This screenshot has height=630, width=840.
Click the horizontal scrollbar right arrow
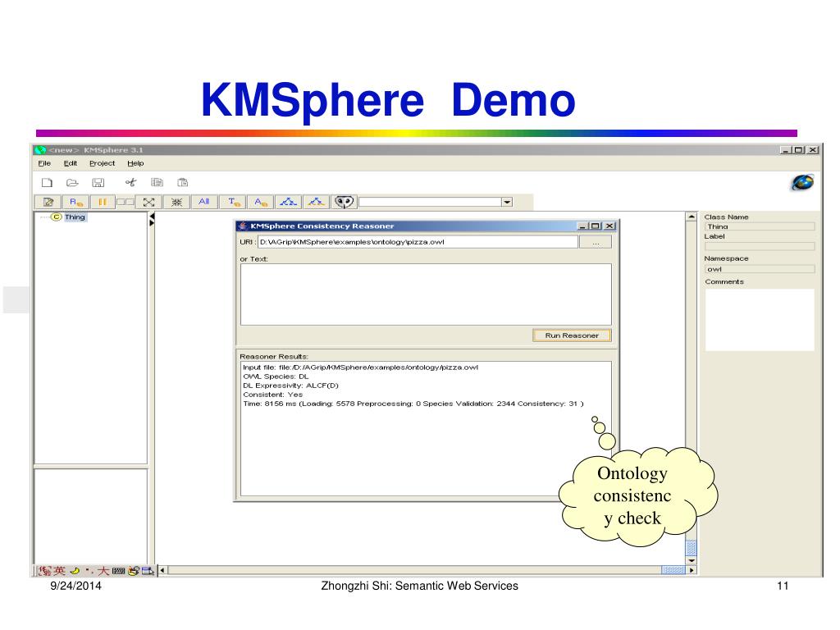click(x=692, y=571)
